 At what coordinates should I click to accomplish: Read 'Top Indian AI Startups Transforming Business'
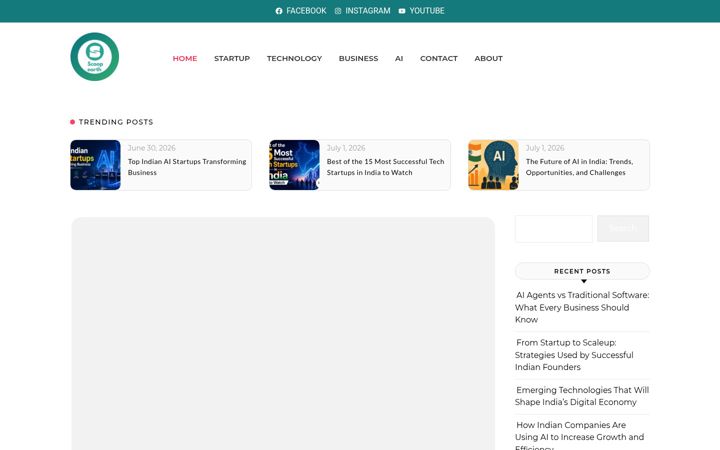(187, 167)
